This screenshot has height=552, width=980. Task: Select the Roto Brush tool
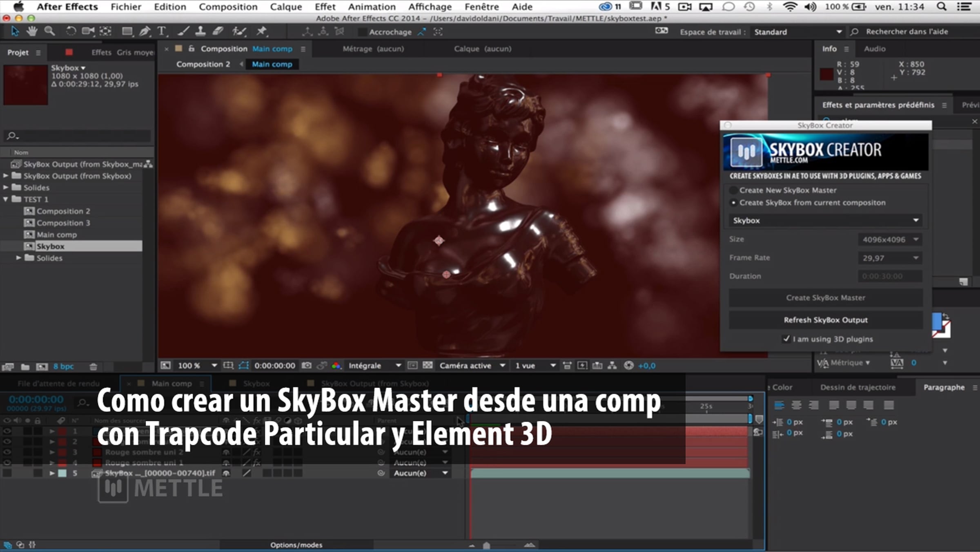[x=239, y=31]
